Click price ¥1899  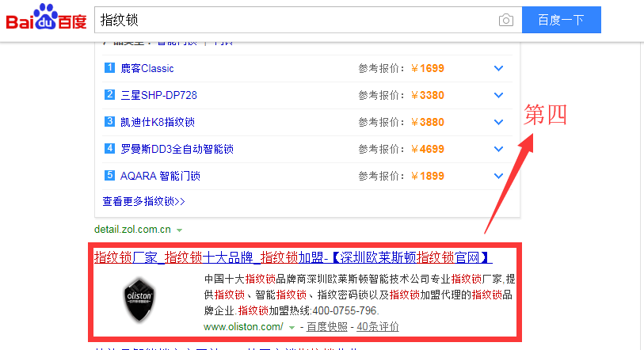click(428, 176)
